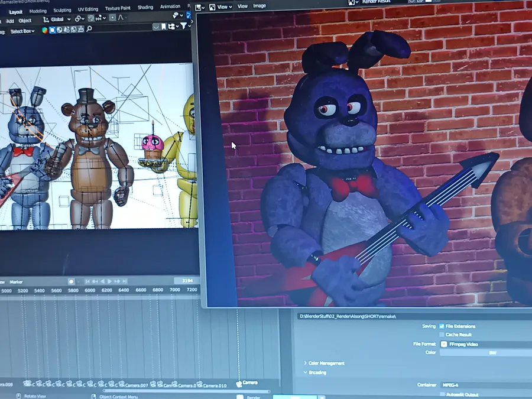Open the proportional falloff curve dropdown
Screen dimensions: 532x399
coord(122,17)
